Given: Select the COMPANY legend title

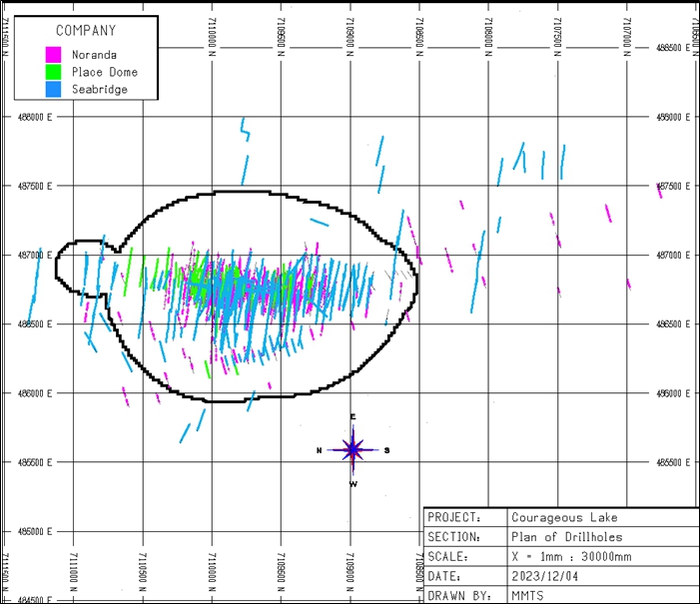Looking at the screenshot, I should pos(85,31).
